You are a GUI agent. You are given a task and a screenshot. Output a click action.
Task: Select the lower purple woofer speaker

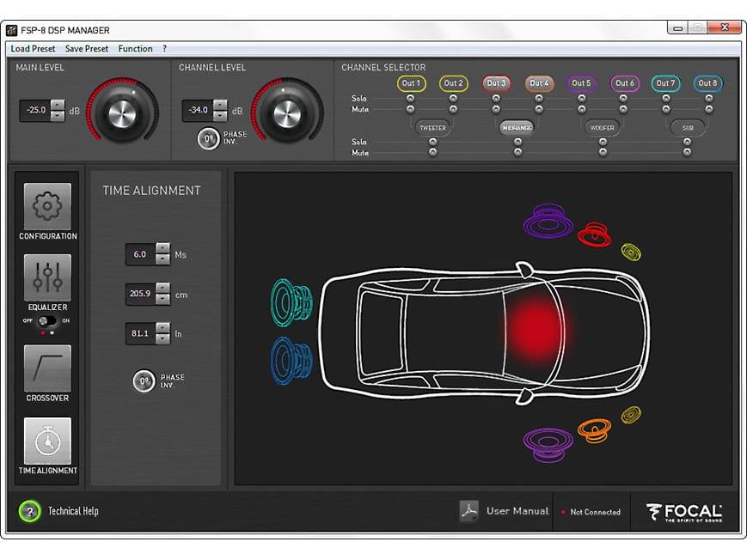pyautogui.click(x=548, y=445)
